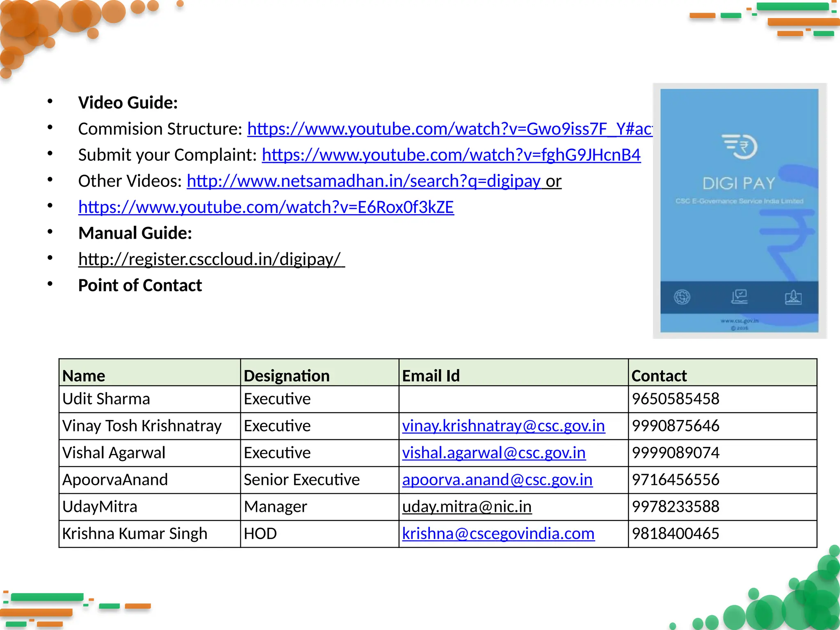Click contact number 9990875646

676,426
